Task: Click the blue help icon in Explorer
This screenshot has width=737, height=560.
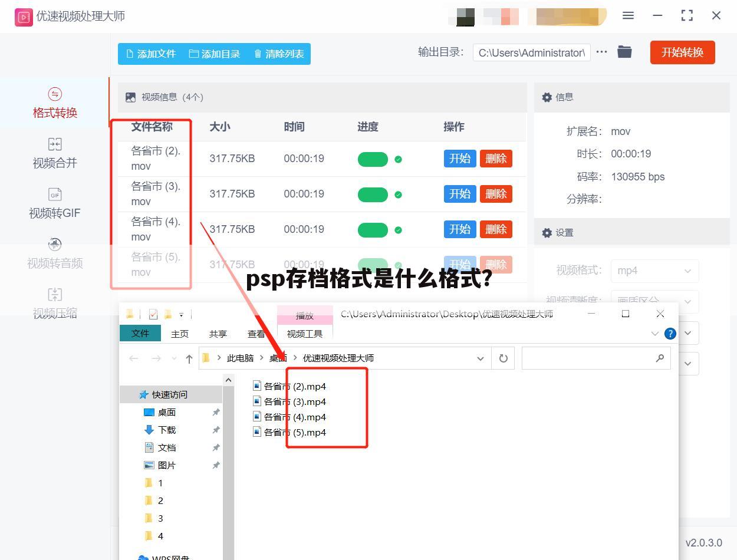Action: click(x=670, y=334)
